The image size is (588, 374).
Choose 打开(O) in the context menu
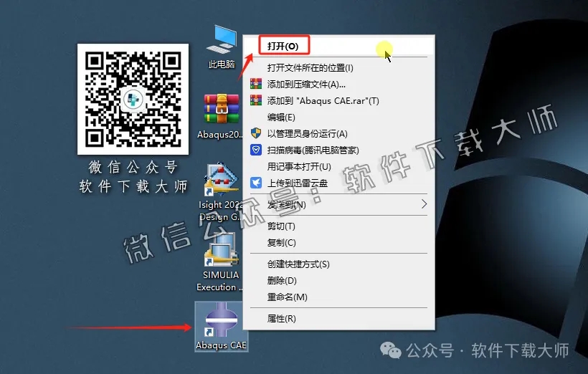[339, 46]
